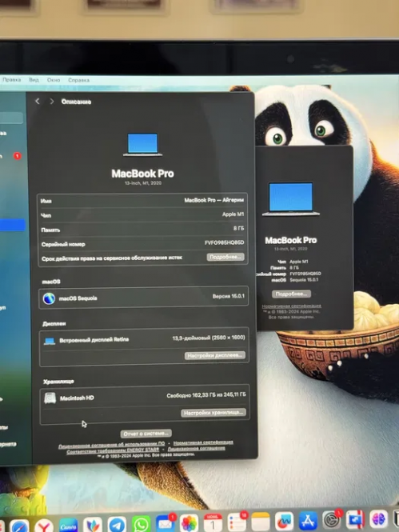Viewport: 399px width, 532px height.
Task: Click Подробнее next to service coverage row
Action: [x=225, y=257]
